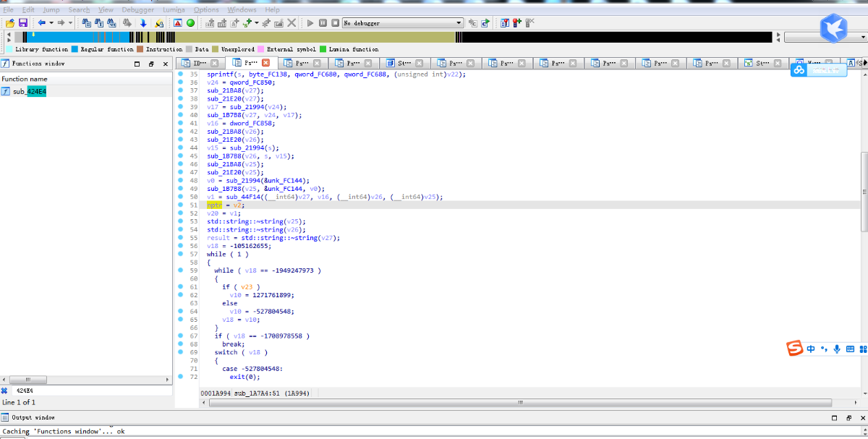Screen dimensions: 868x439
Task: Terminate process with the stop icon
Action: coord(335,23)
